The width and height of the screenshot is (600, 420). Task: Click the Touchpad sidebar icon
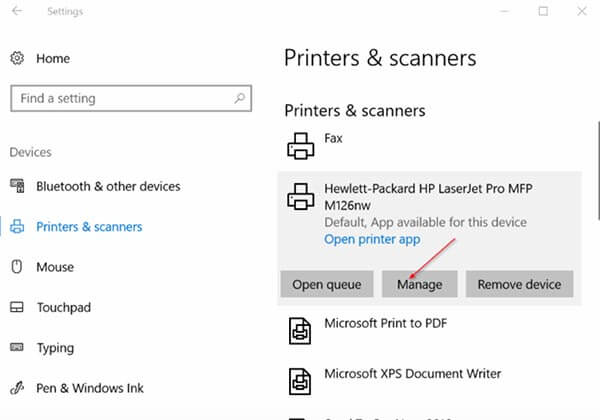click(17, 307)
